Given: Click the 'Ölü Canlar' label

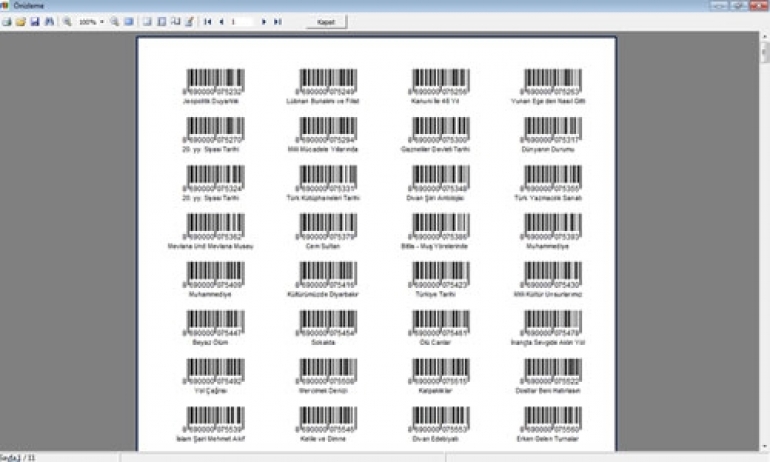Looking at the screenshot, I should (x=435, y=342).
